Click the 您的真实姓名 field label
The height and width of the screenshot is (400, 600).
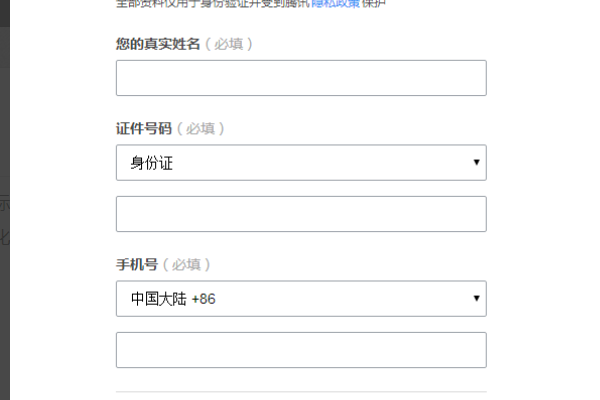point(158,44)
